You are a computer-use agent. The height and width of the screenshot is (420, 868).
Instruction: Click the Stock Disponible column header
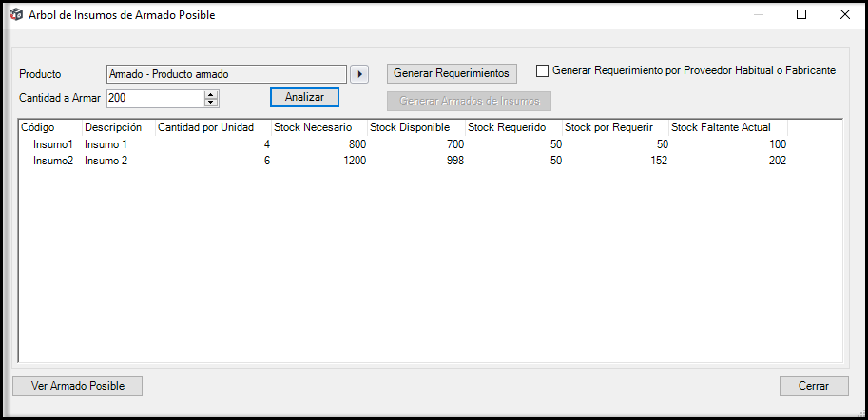coord(416,128)
